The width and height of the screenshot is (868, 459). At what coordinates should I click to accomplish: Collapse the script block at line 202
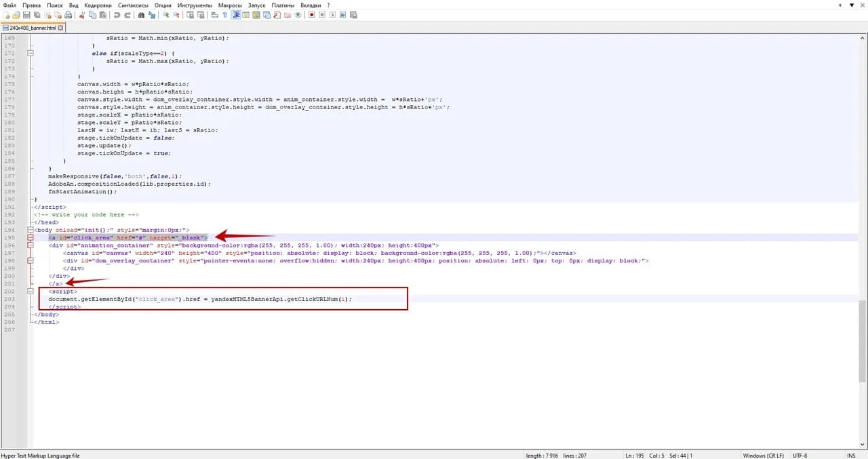coord(31,292)
